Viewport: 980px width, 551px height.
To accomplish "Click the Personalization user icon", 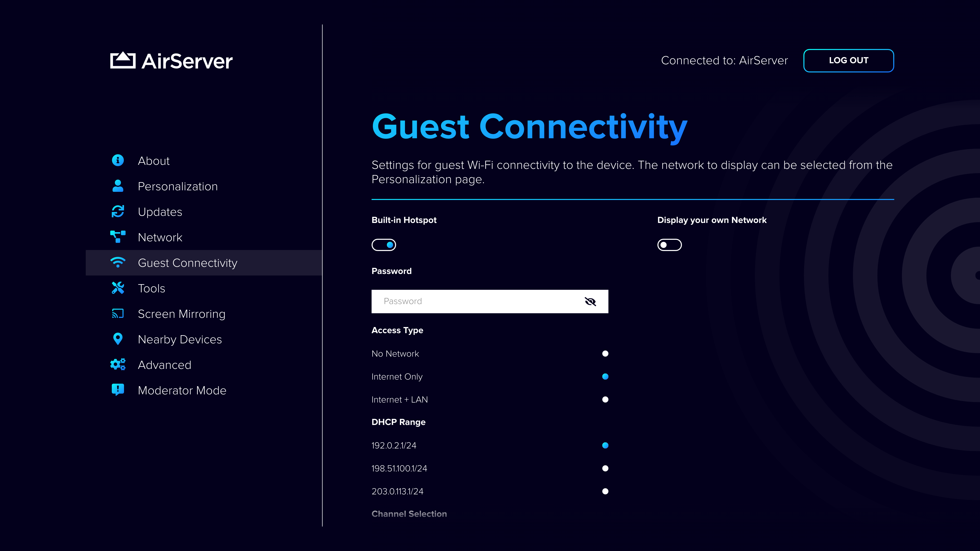I will [x=118, y=186].
